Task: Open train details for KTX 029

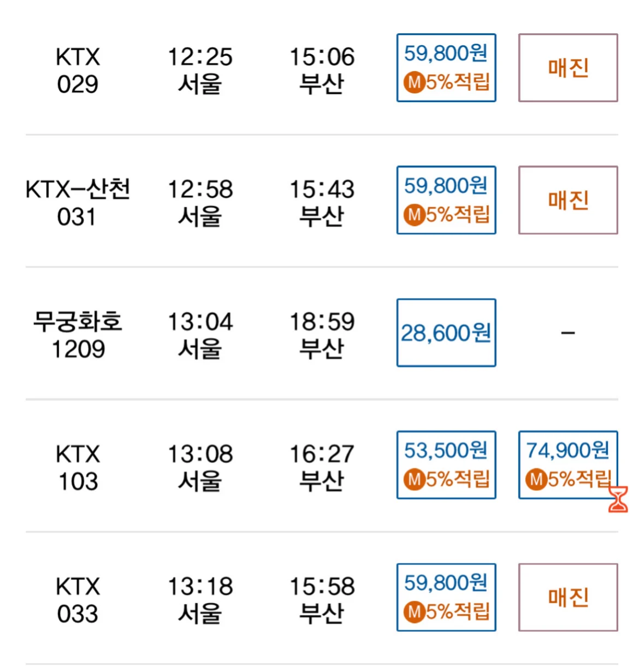Action: pos(78,70)
